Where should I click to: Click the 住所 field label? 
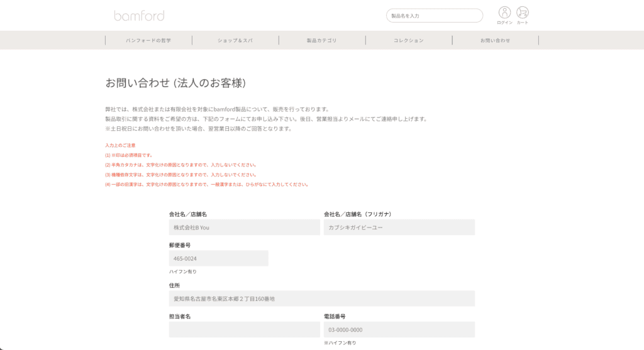pos(175,285)
